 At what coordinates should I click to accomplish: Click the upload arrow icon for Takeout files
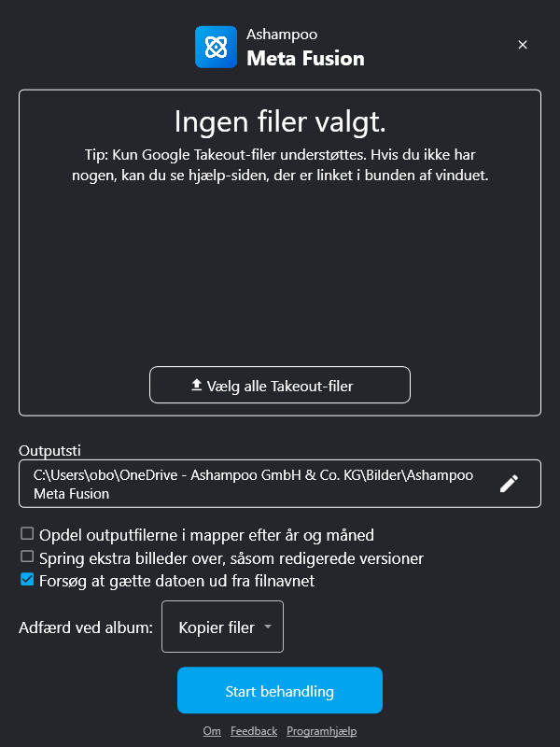point(196,385)
